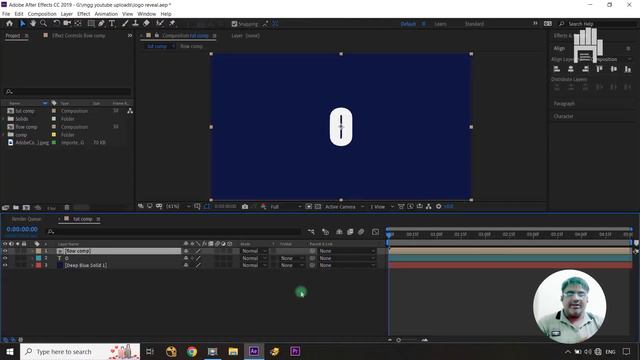Open Parent dropdown for flow comp layer

click(x=347, y=251)
